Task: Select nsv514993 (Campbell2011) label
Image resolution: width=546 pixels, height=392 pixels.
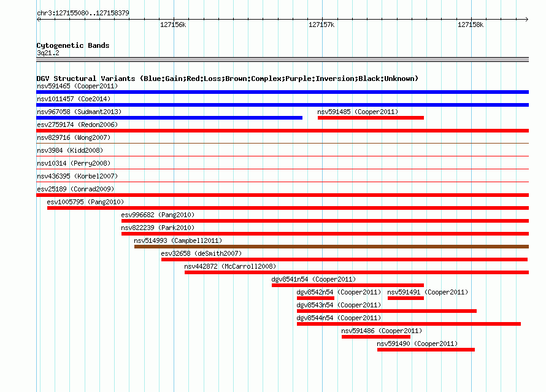Action: [x=178, y=240]
